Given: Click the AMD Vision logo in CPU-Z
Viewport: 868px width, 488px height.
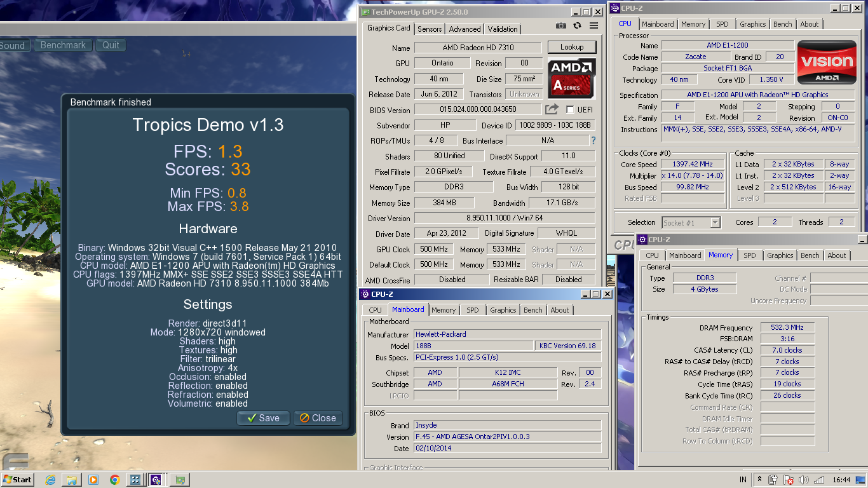Looking at the screenshot, I should pos(826,62).
